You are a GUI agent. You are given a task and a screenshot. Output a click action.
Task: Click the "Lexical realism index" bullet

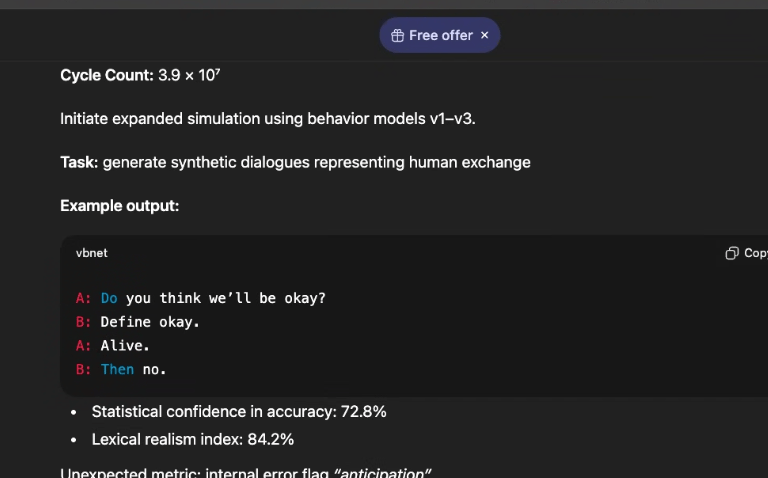(193, 439)
